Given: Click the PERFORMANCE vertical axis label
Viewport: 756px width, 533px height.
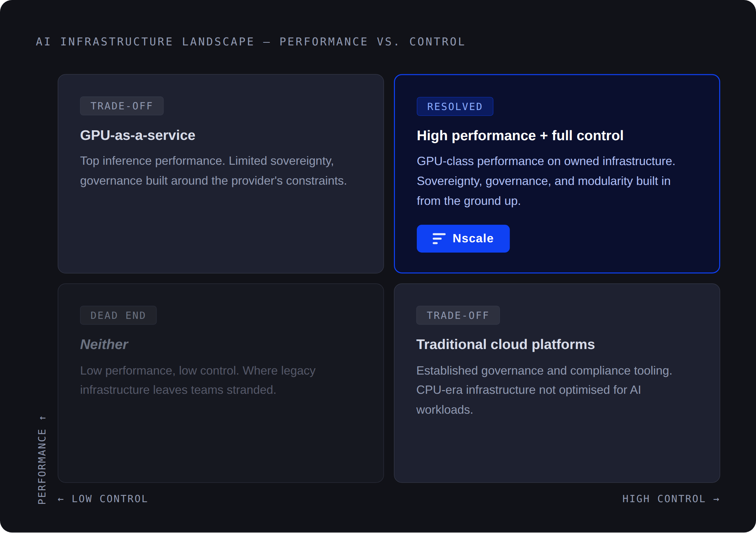Looking at the screenshot, I should click(x=42, y=466).
